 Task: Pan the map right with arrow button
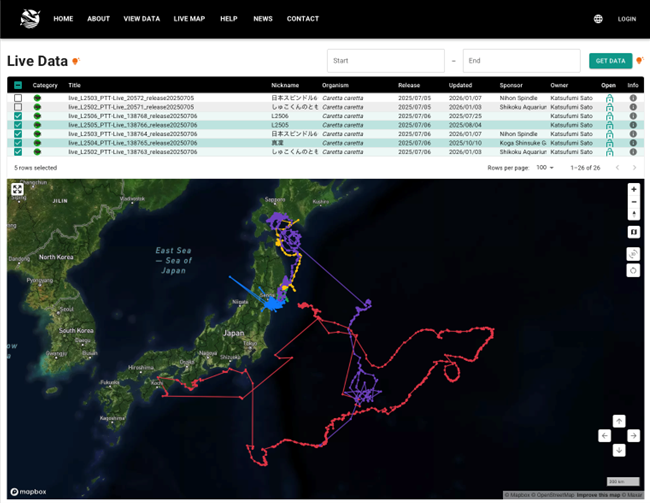(x=633, y=435)
